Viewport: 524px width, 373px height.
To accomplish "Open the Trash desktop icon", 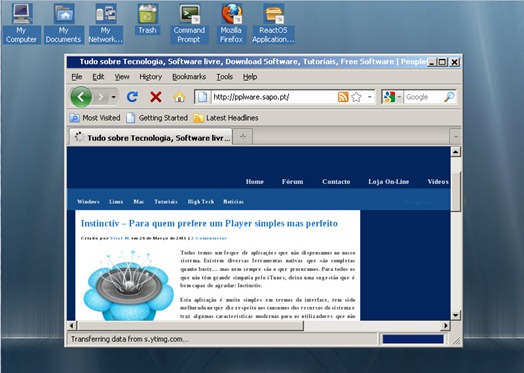I will click(147, 19).
